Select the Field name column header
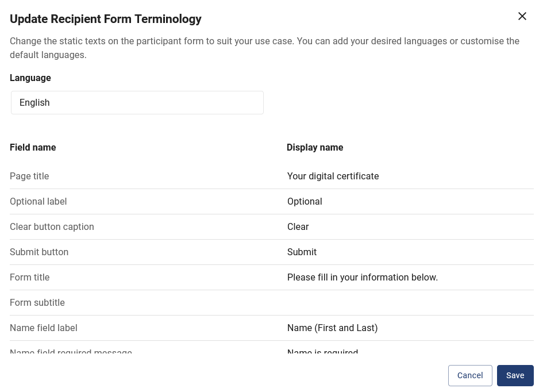 coord(33,147)
